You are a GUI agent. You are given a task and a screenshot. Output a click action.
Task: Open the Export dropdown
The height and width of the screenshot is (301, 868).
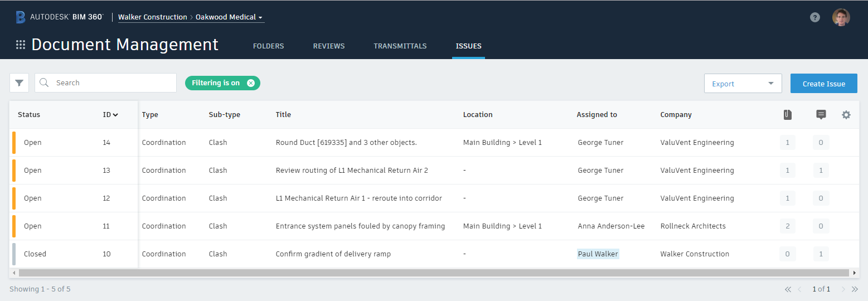[x=743, y=84]
